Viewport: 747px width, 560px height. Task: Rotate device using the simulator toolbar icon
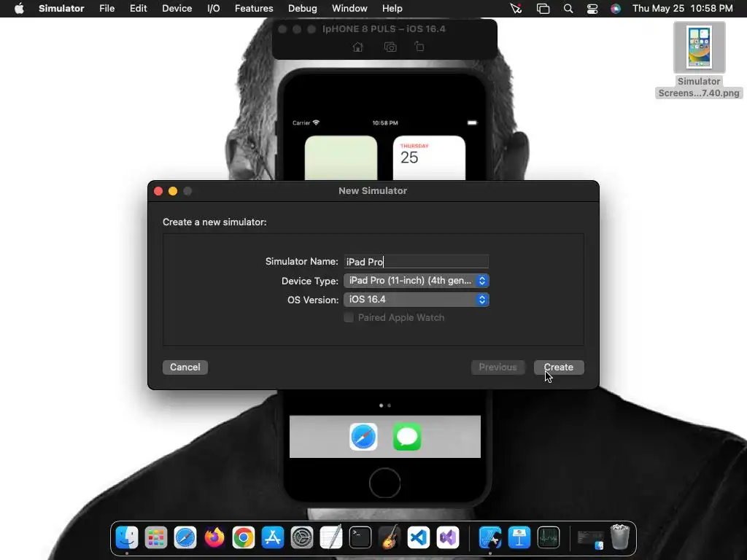pos(419,46)
